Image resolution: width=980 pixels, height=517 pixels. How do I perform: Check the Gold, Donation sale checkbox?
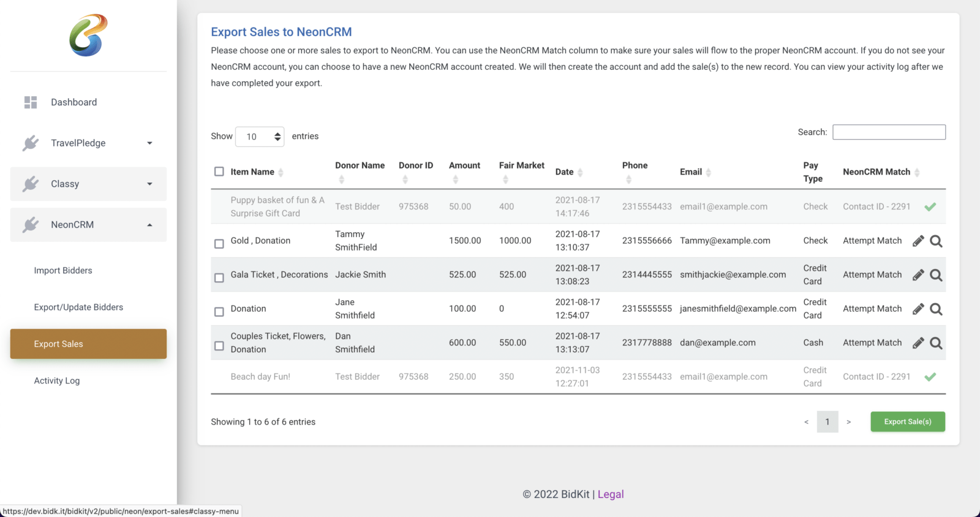219,244
